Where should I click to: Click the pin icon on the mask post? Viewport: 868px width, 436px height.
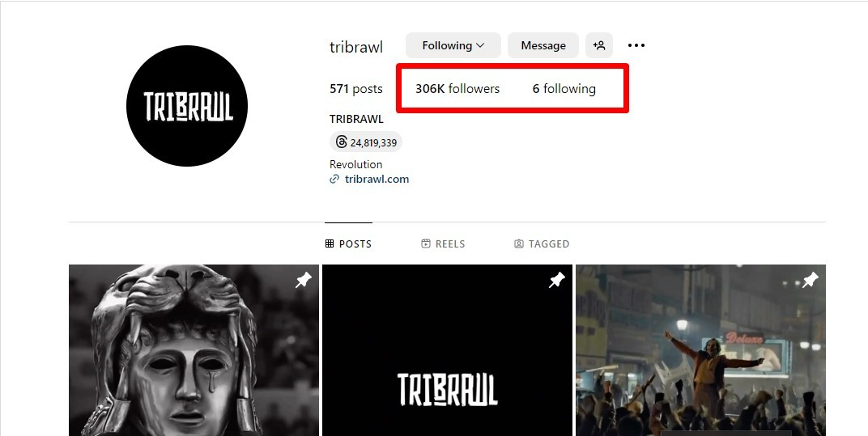pos(303,281)
